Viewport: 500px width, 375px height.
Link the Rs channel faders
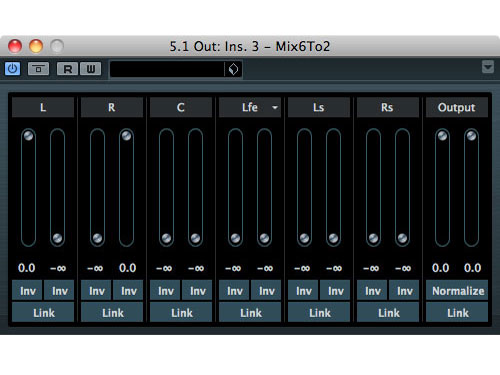pos(388,312)
